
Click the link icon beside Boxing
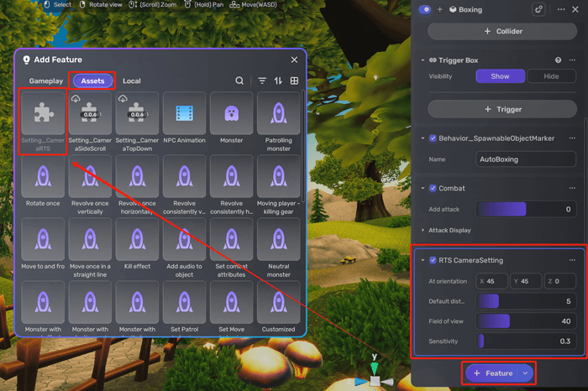pos(538,9)
